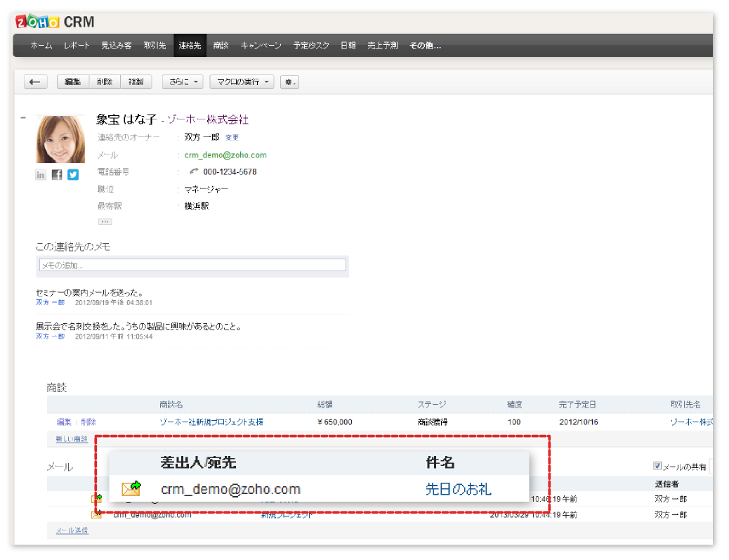This screenshot has width=729, height=560.
Task: Click 双方 一郎 under the セミナー memo
Action: pos(50,302)
